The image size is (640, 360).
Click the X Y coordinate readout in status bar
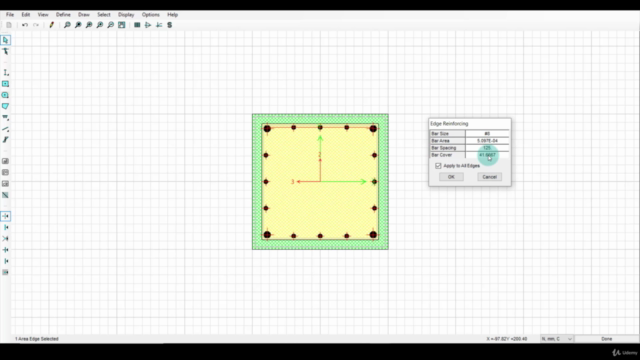(x=507, y=339)
